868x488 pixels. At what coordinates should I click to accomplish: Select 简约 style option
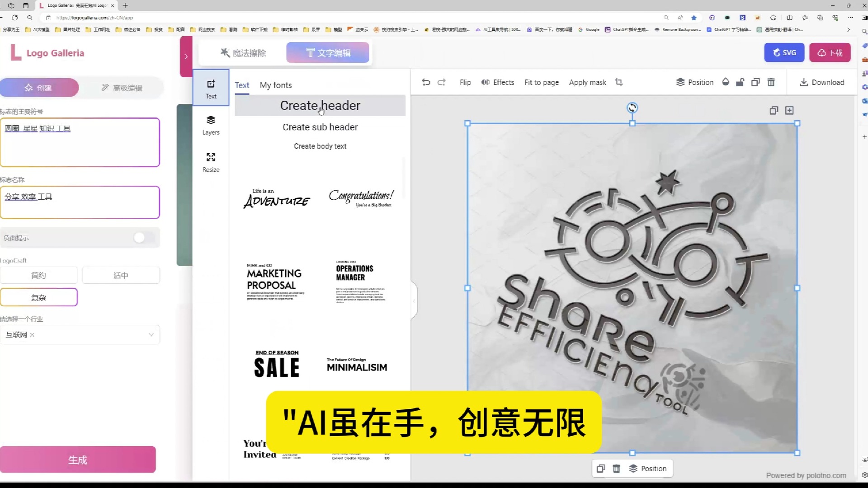click(38, 275)
